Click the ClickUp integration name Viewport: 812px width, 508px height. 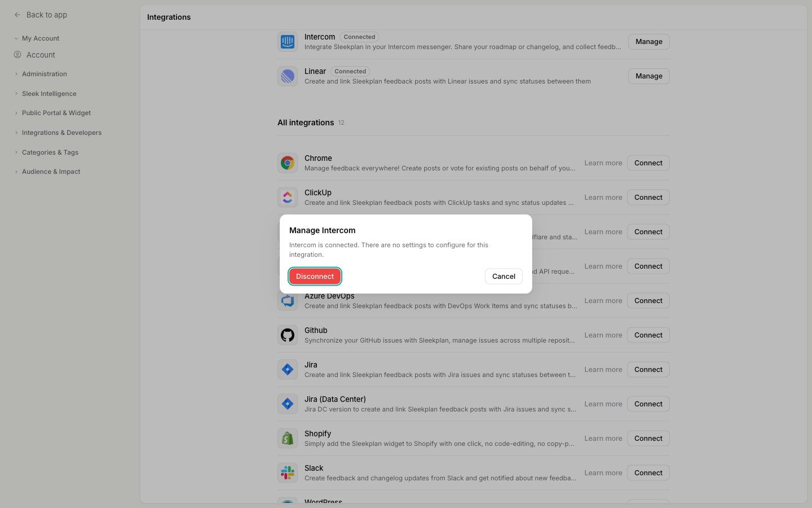tap(318, 192)
